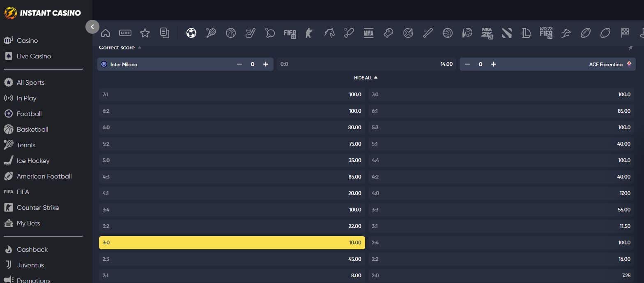
Task: Select the darts target icon
Action: pos(408,33)
